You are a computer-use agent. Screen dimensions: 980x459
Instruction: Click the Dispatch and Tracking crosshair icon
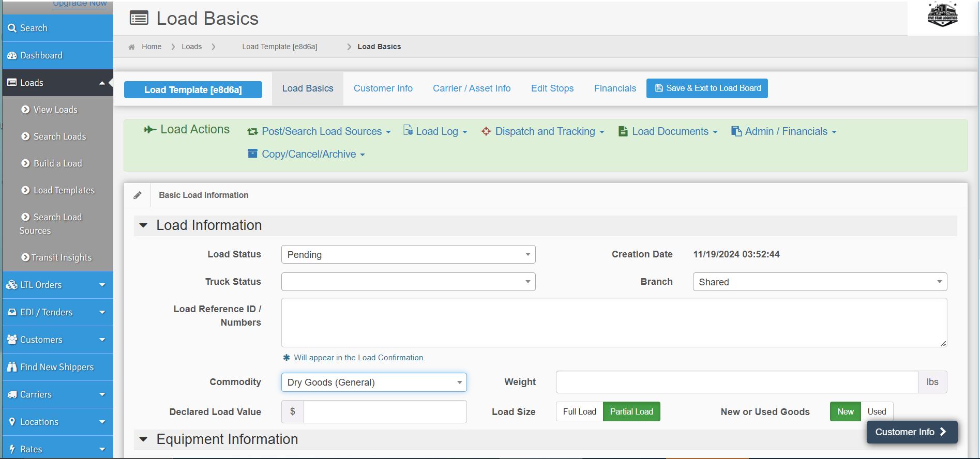tap(486, 131)
